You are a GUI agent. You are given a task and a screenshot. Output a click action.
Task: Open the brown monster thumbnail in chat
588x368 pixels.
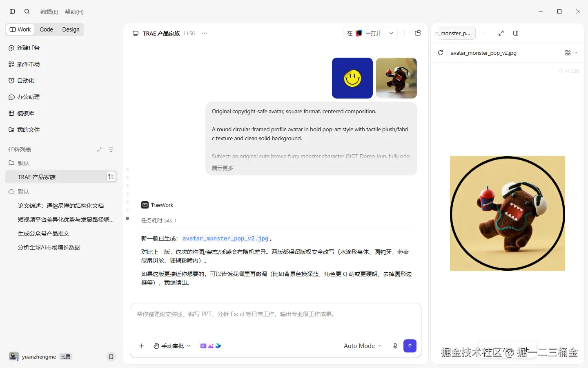tap(396, 78)
